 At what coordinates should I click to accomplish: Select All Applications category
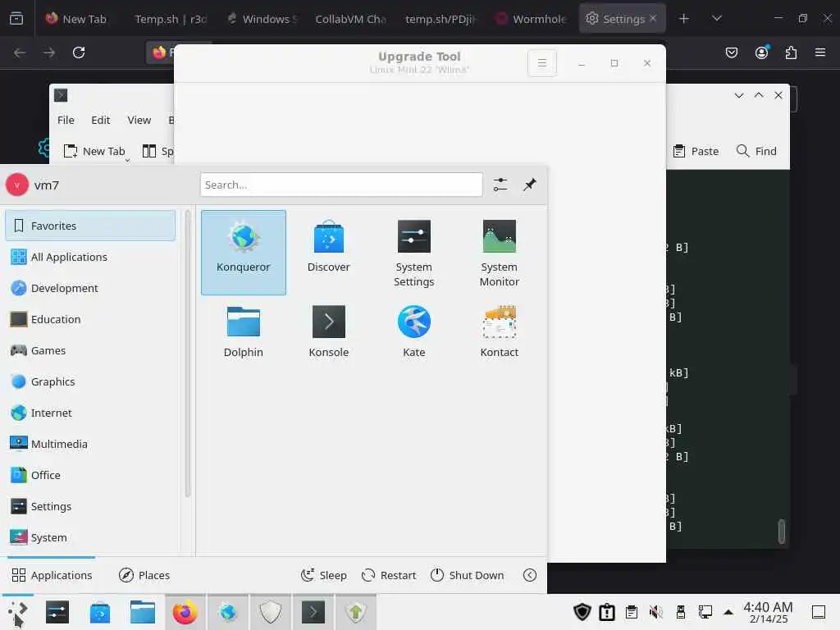(x=90, y=257)
